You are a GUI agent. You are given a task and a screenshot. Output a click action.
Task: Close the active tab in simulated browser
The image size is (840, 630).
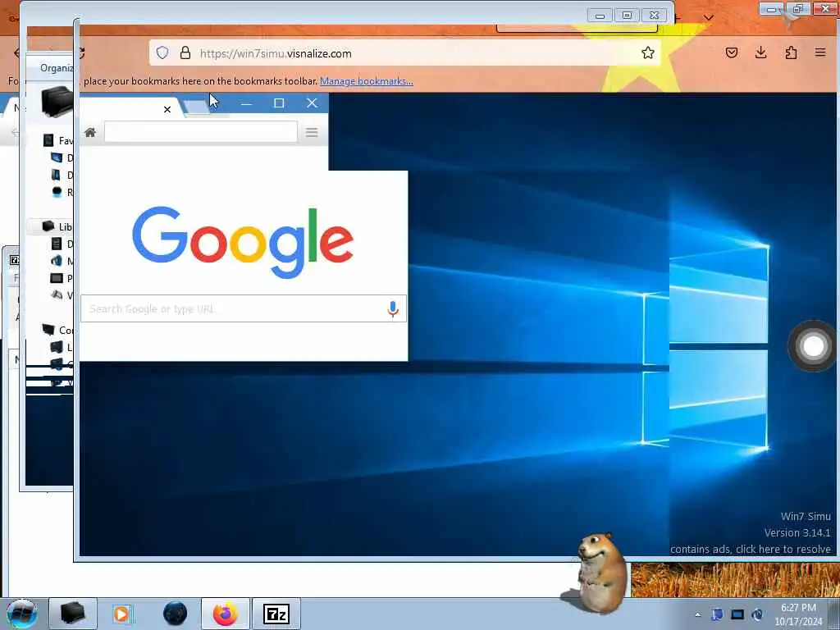tap(167, 109)
